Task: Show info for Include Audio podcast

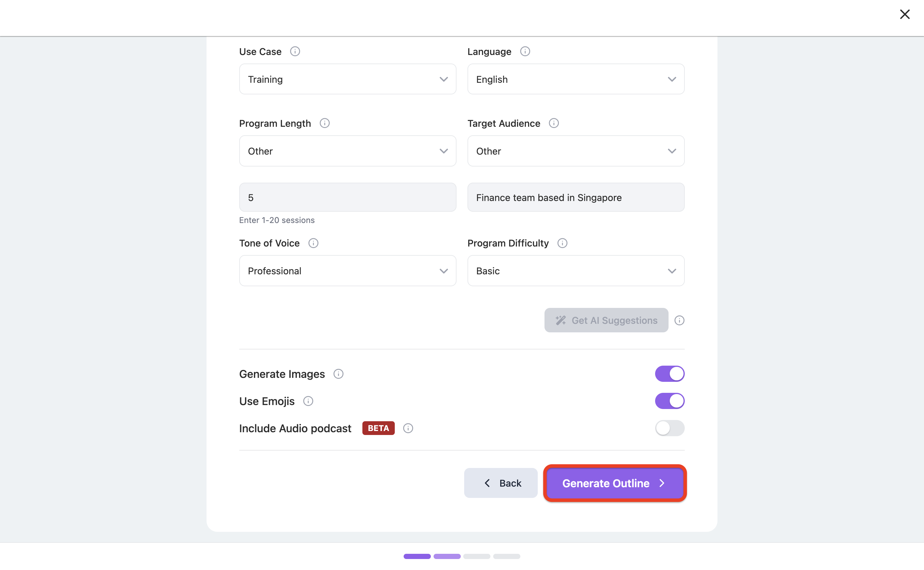Action: tap(408, 428)
